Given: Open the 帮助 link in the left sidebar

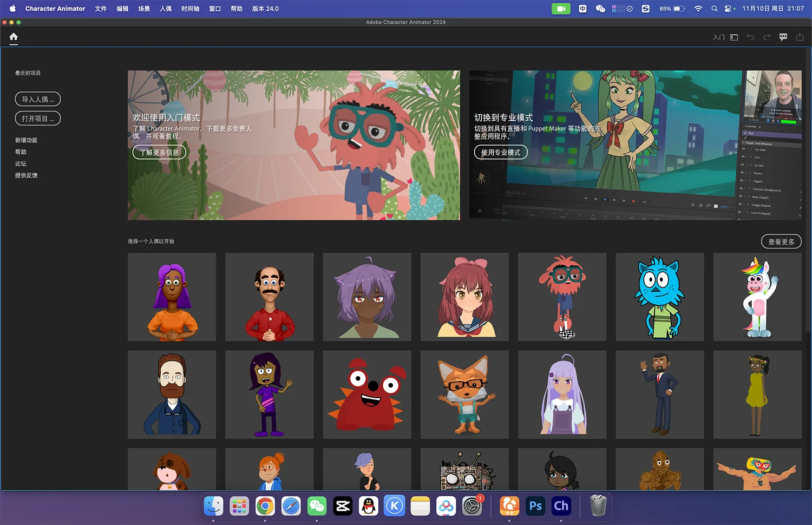Looking at the screenshot, I should click(21, 152).
